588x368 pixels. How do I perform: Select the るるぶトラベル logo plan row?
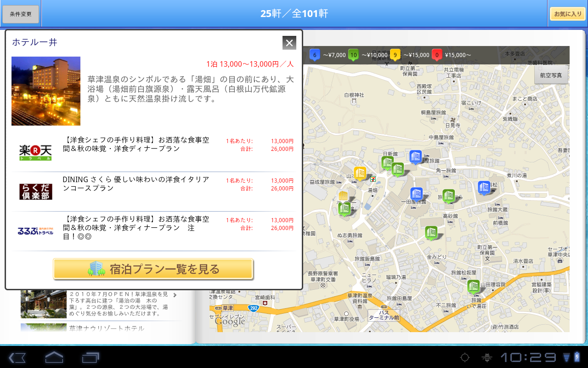pos(153,231)
